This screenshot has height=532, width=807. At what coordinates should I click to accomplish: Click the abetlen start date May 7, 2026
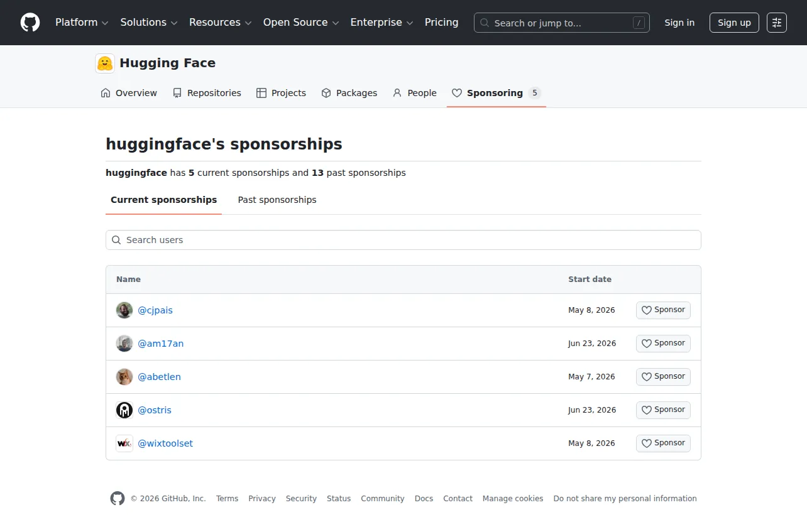591,377
